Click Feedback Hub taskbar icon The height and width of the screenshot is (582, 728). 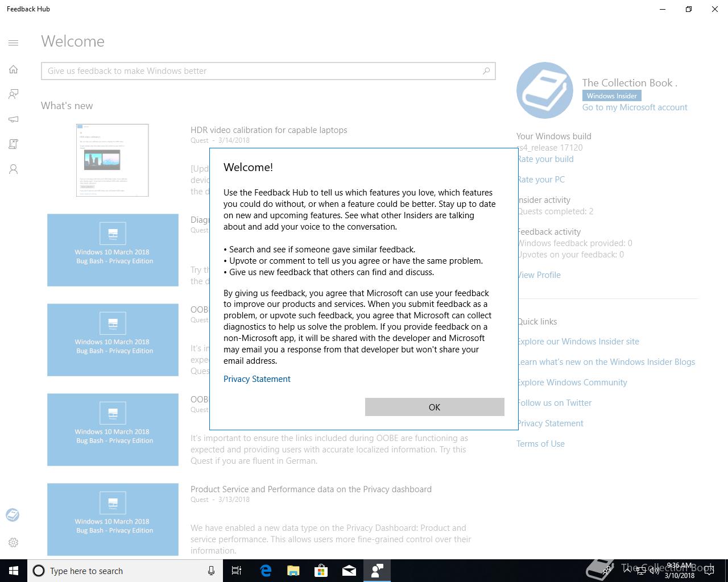(x=377, y=571)
